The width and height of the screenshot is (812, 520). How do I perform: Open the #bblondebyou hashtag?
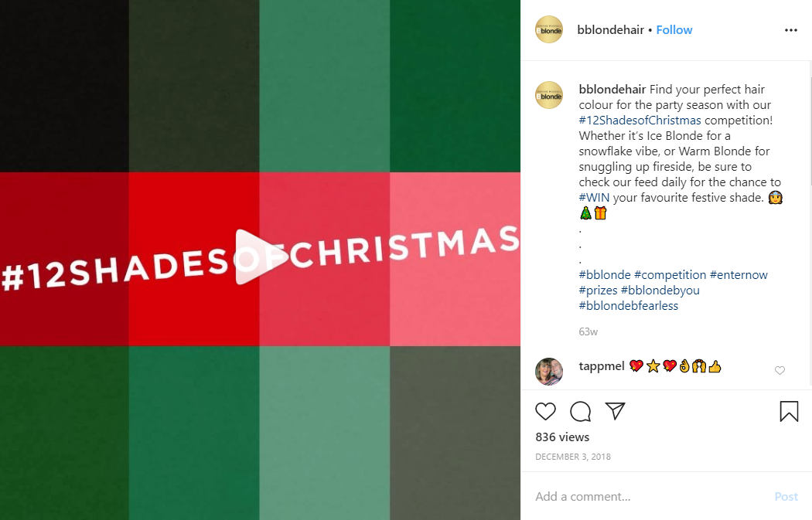pyautogui.click(x=660, y=291)
